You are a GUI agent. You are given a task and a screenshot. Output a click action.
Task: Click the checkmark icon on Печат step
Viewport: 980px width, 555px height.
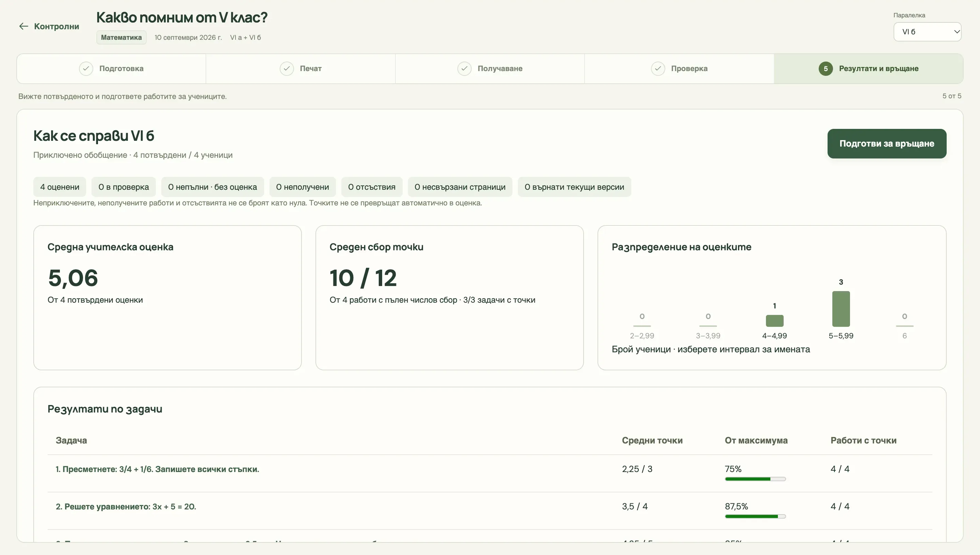pos(287,69)
